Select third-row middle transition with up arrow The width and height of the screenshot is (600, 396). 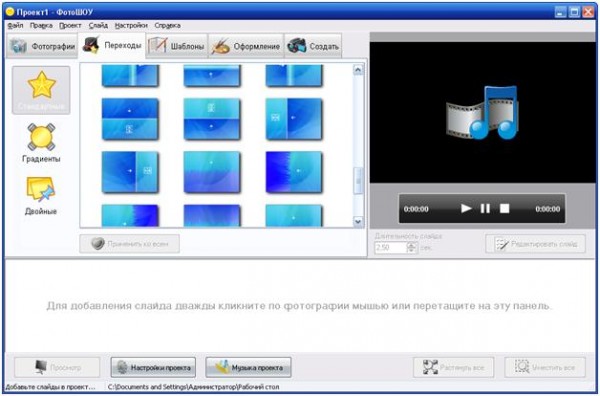[212, 172]
